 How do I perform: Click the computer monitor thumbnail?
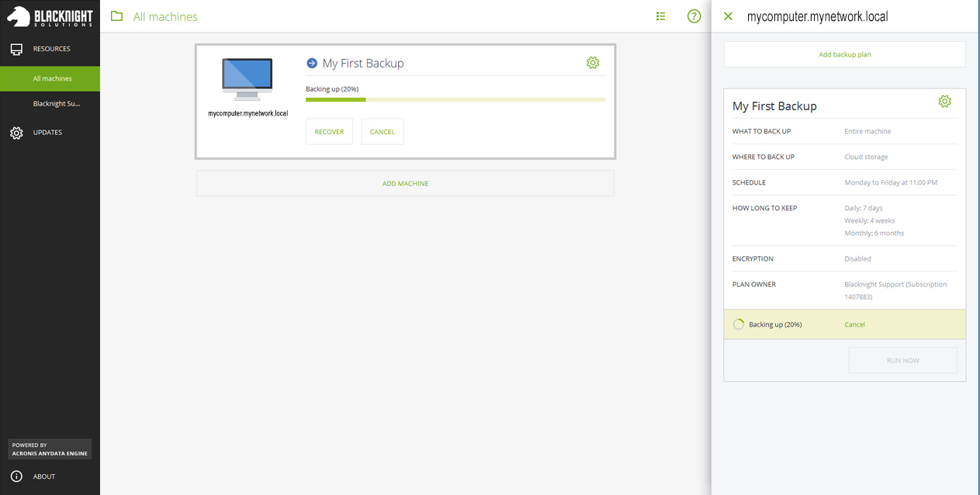(x=248, y=78)
